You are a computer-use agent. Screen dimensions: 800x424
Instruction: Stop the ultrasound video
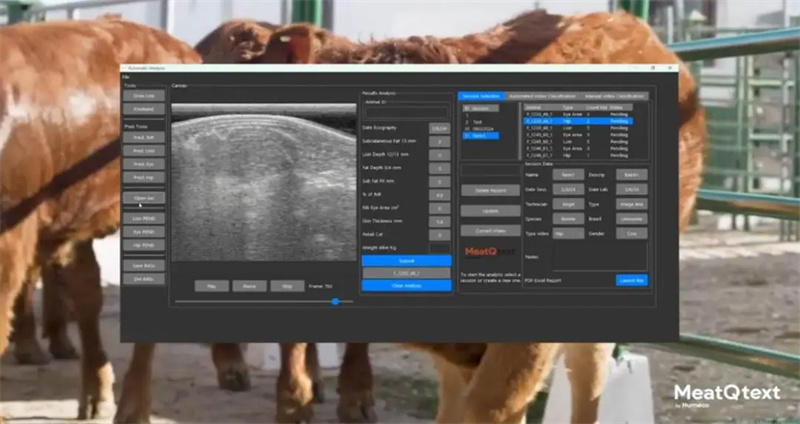287,285
